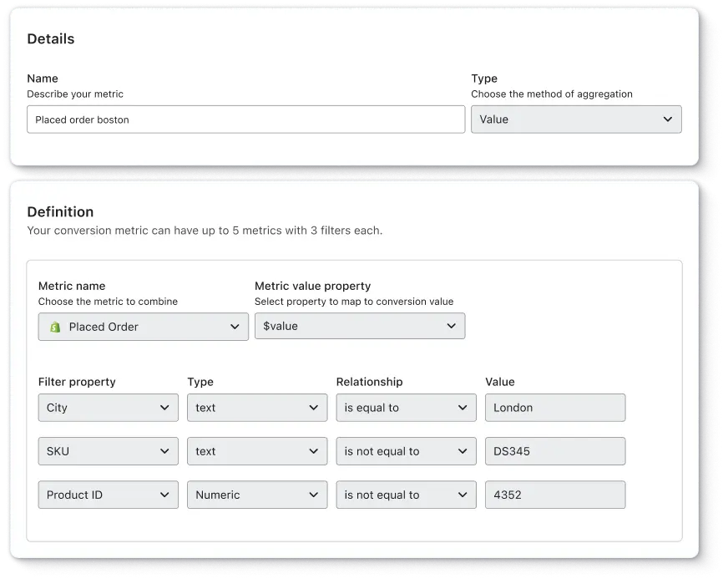The height and width of the screenshot is (584, 728).
Task: Open the Product ID filter property dropdown
Action: tap(109, 495)
